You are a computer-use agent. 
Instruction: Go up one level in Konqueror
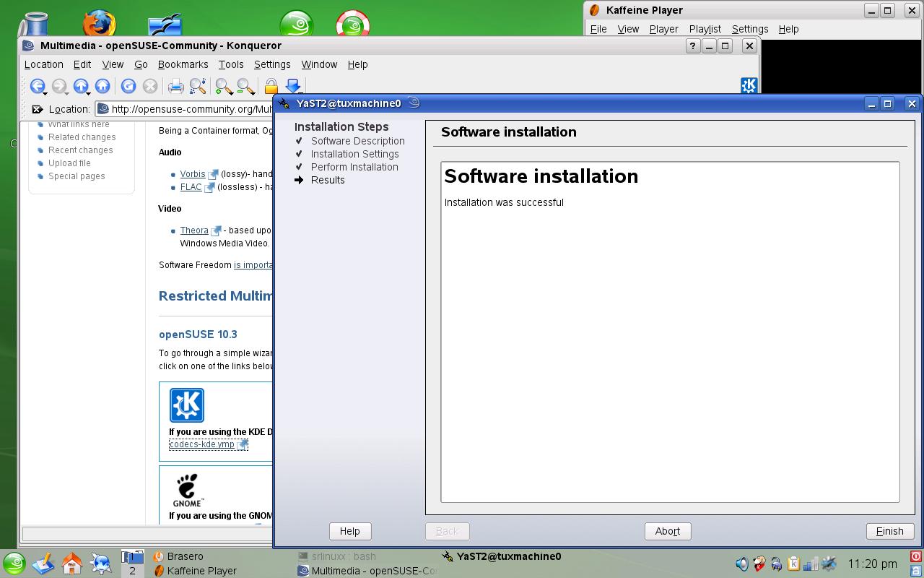[80, 87]
